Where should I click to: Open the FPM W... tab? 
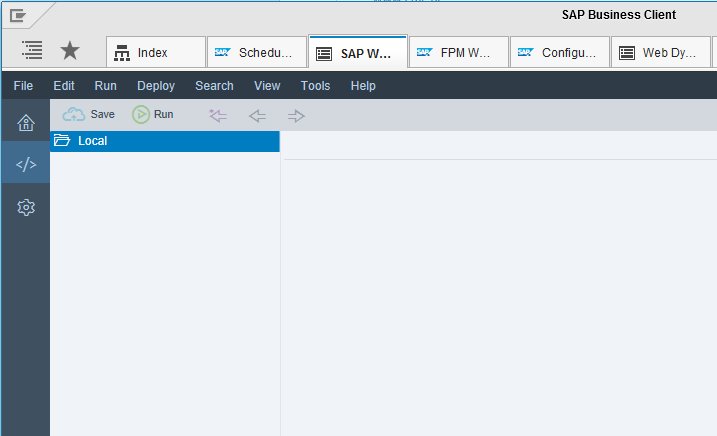tap(459, 52)
